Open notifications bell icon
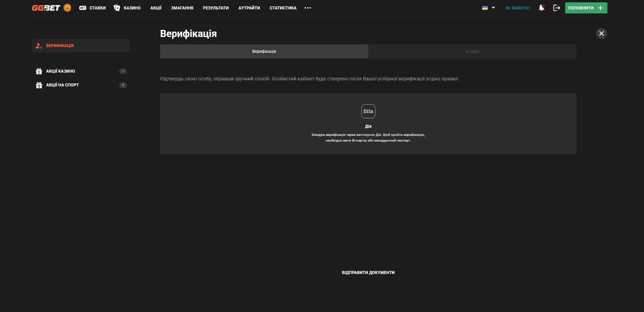644x312 pixels. tap(541, 8)
